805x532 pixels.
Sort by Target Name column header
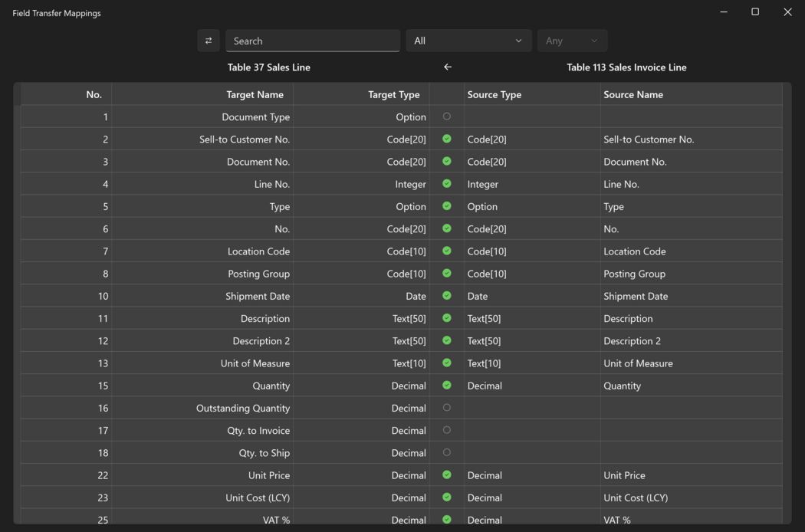point(202,94)
